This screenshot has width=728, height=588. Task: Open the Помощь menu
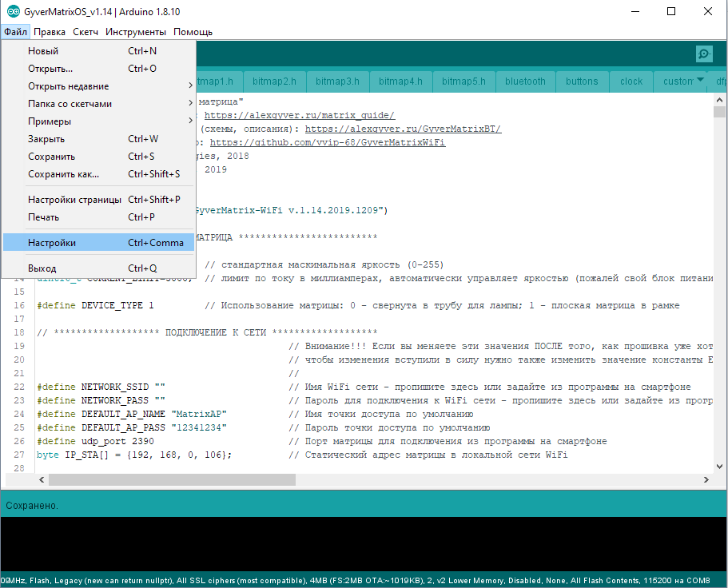193,32
